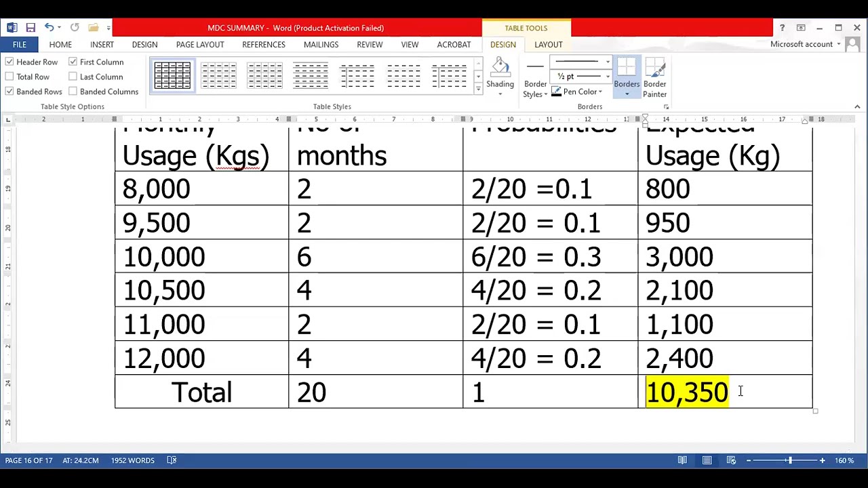Switch to the INSERT tab
The width and height of the screenshot is (868, 488).
click(102, 45)
